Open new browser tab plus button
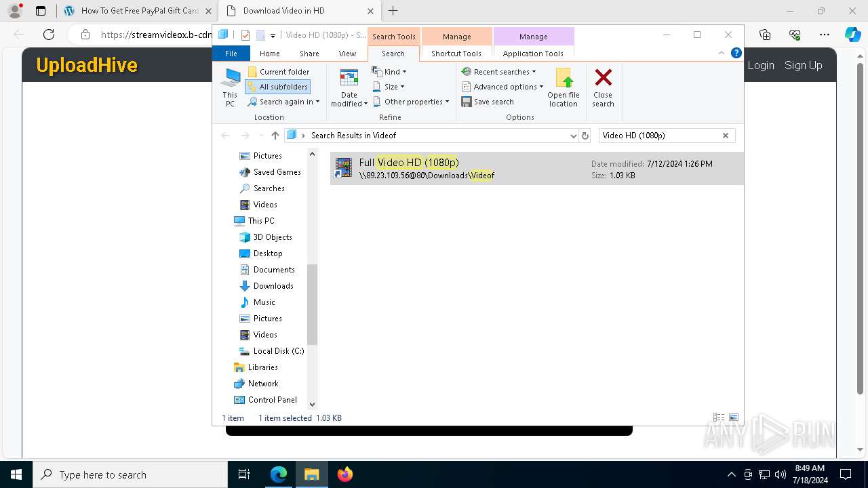868x488 pixels. pyautogui.click(x=393, y=11)
